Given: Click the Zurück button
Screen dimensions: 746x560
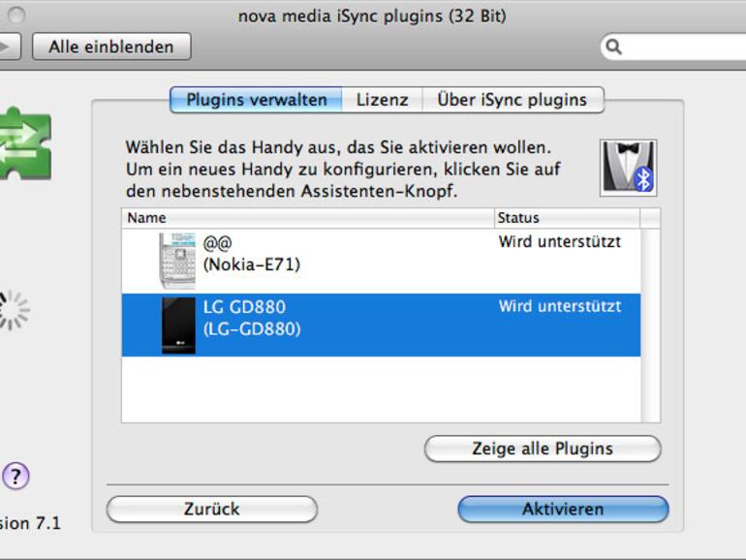Looking at the screenshot, I should click(x=212, y=509).
